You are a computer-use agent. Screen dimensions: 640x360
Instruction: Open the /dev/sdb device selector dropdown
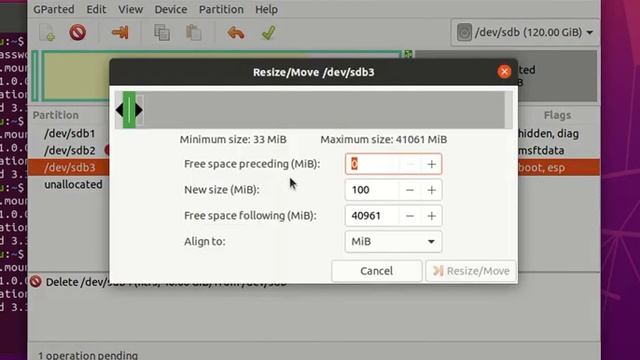[525, 32]
